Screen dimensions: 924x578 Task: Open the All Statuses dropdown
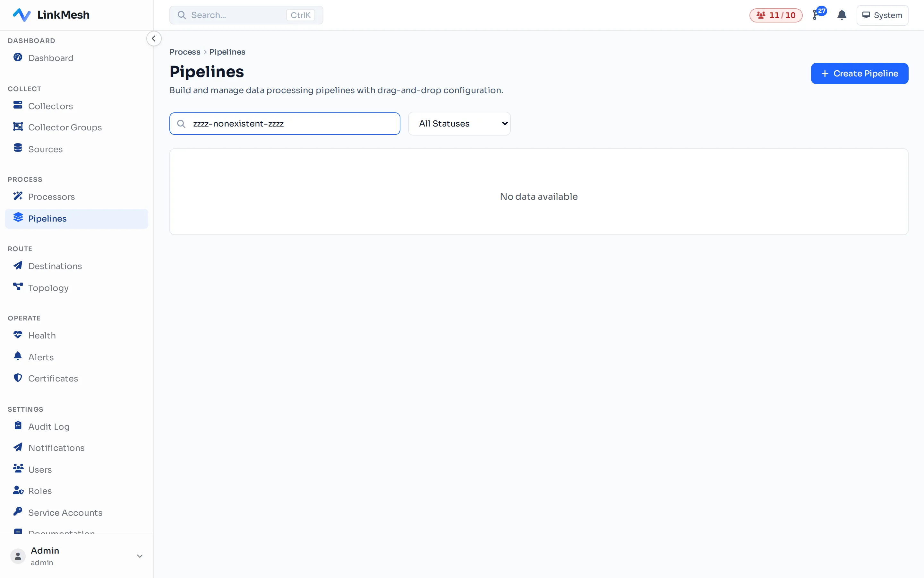pos(459,124)
